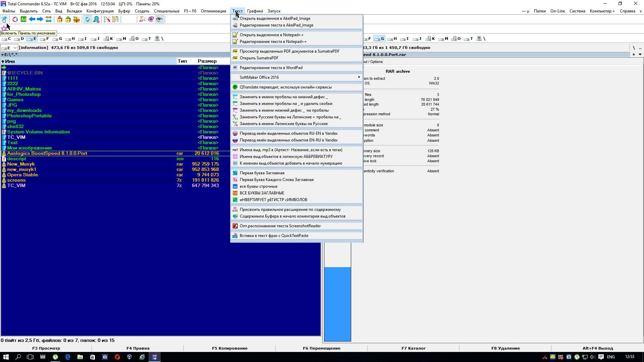Click the multi-rename list with pencil icon

click(x=107, y=19)
